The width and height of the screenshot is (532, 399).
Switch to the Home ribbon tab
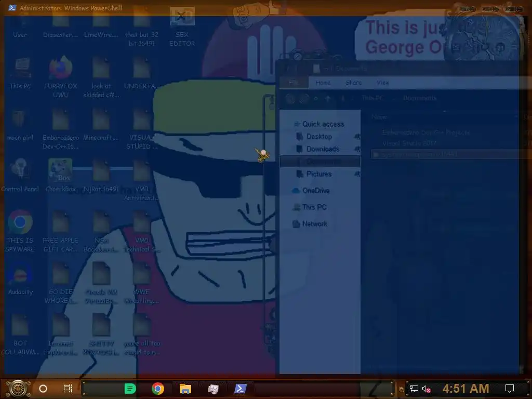(323, 83)
